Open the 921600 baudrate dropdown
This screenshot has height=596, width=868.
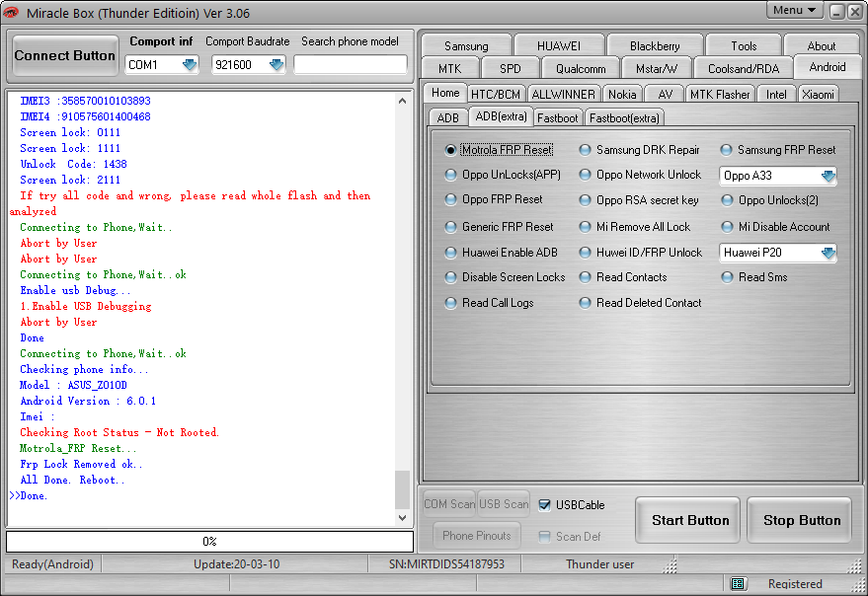coord(276,65)
